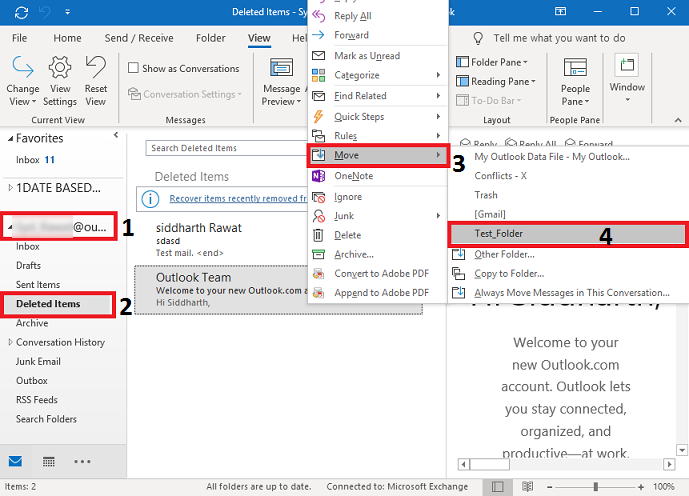Minimize the folder pane with the chevron
Screen dimensions: 689x496
pos(116,135)
